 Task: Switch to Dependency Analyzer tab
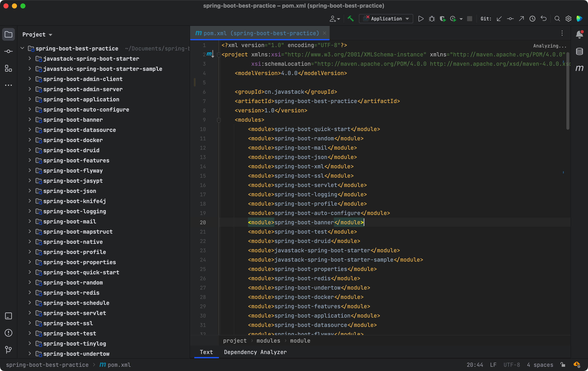[x=255, y=352]
